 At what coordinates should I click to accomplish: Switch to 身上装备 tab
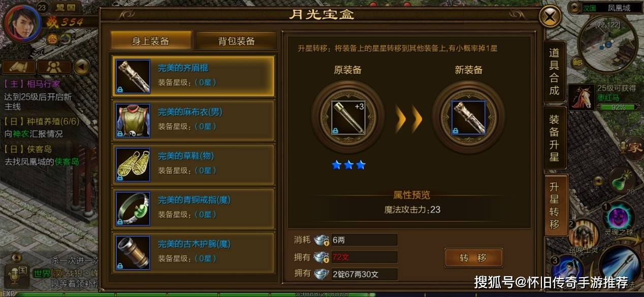coord(151,41)
